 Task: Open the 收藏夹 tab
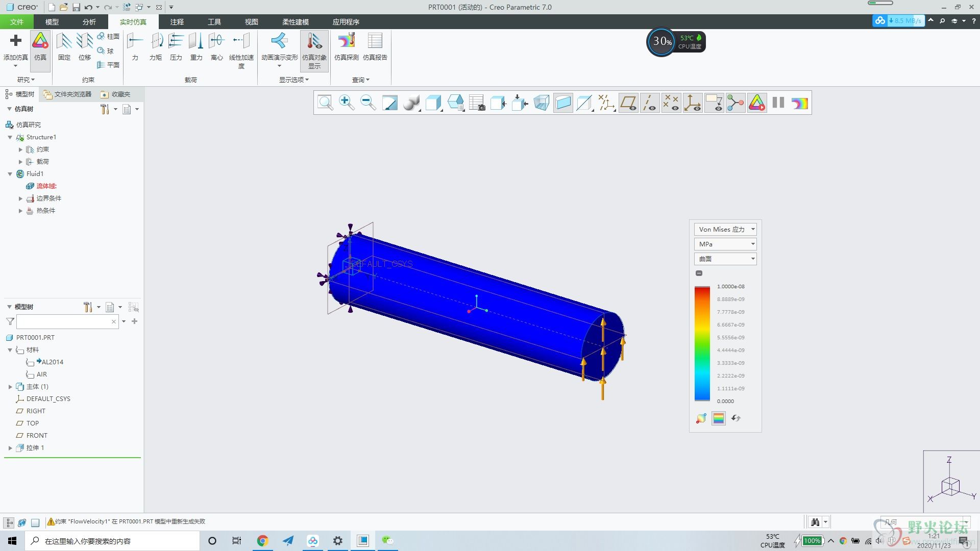116,94
